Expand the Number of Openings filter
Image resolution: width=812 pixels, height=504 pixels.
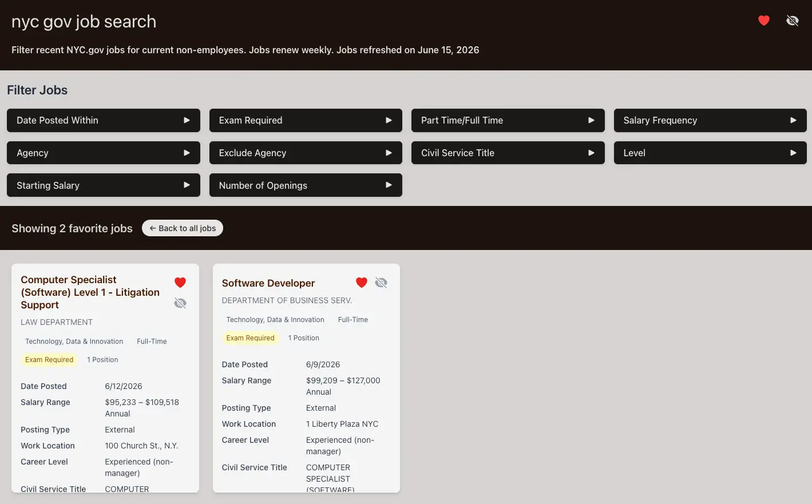coord(306,185)
